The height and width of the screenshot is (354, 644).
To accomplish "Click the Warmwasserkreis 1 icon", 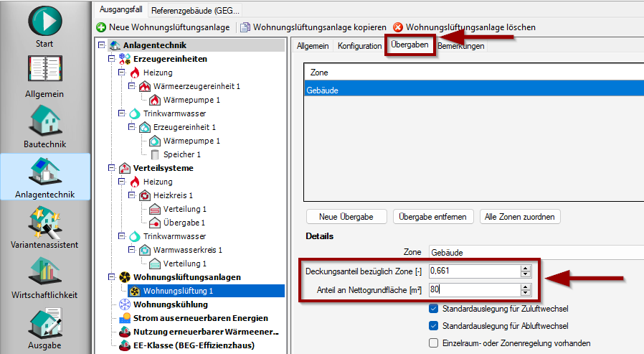I will [145, 250].
